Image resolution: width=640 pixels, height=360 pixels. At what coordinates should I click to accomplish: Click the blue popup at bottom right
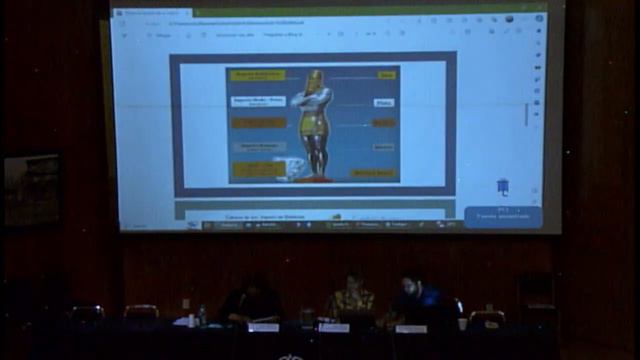click(503, 216)
